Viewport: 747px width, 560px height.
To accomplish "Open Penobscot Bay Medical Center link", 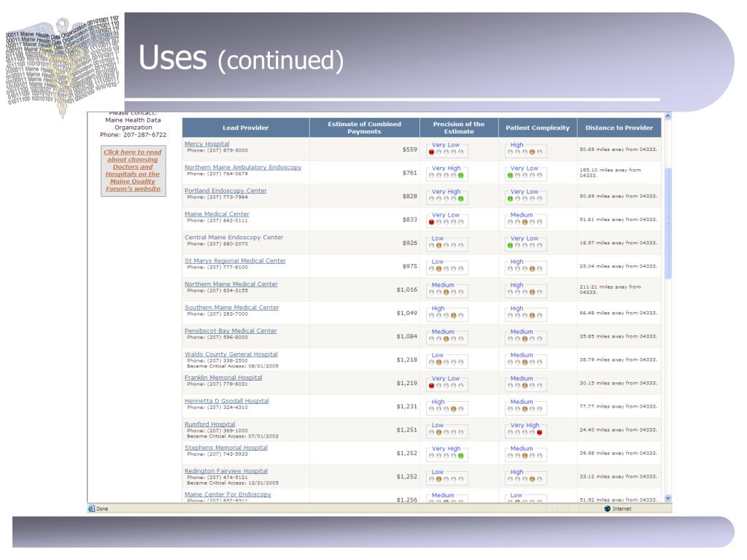I will (231, 330).
